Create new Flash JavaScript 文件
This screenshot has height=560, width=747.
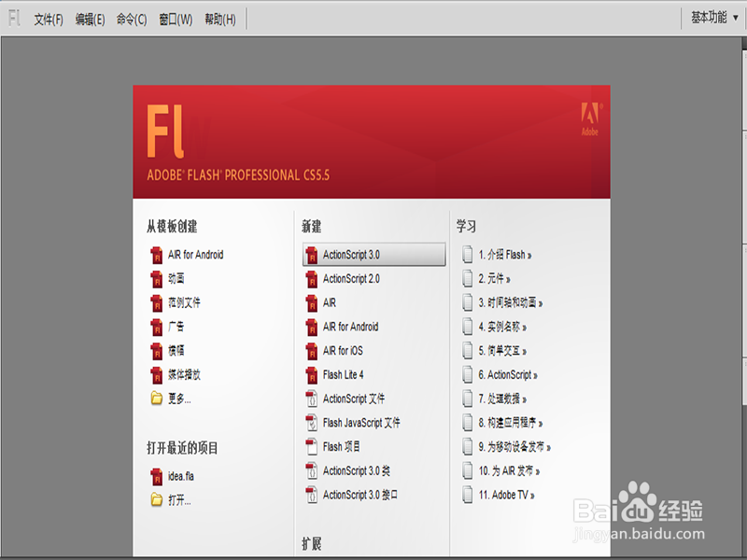(361, 423)
